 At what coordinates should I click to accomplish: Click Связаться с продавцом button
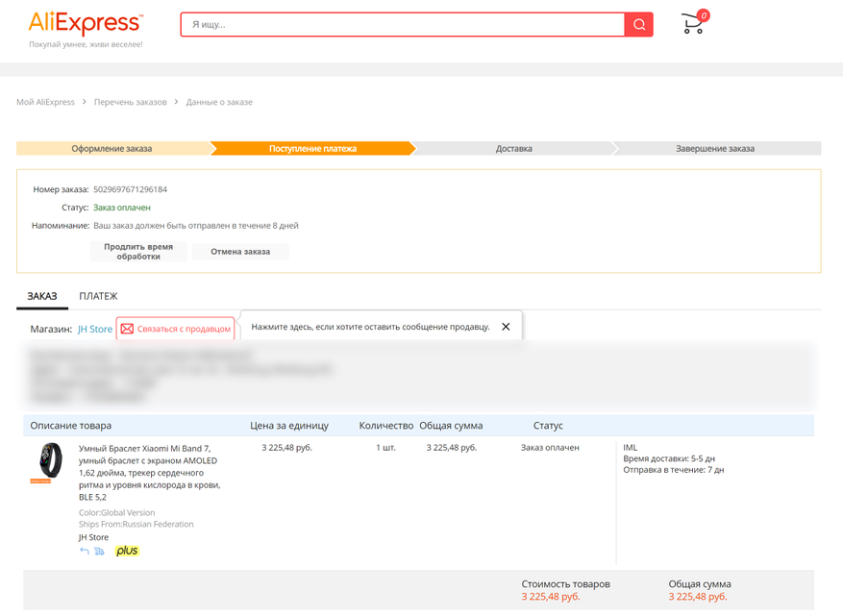[175, 329]
